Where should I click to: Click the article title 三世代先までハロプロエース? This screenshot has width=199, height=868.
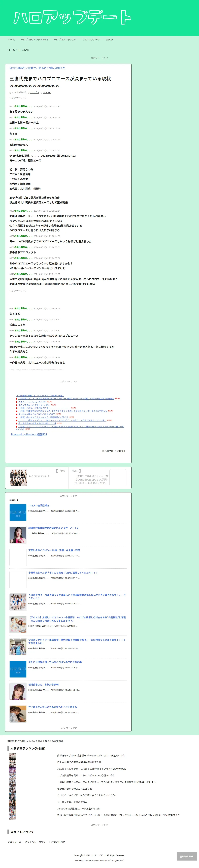point(60,82)
